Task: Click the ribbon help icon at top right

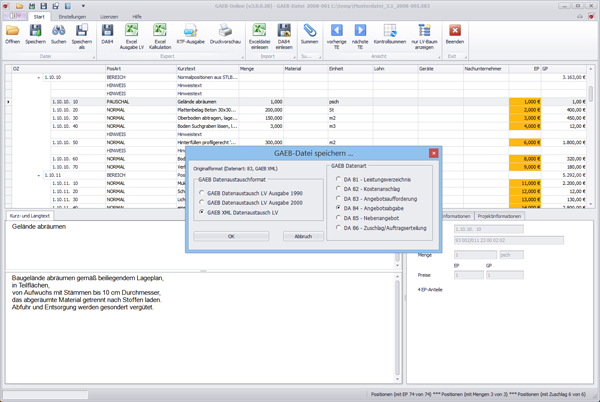Action: [592, 16]
